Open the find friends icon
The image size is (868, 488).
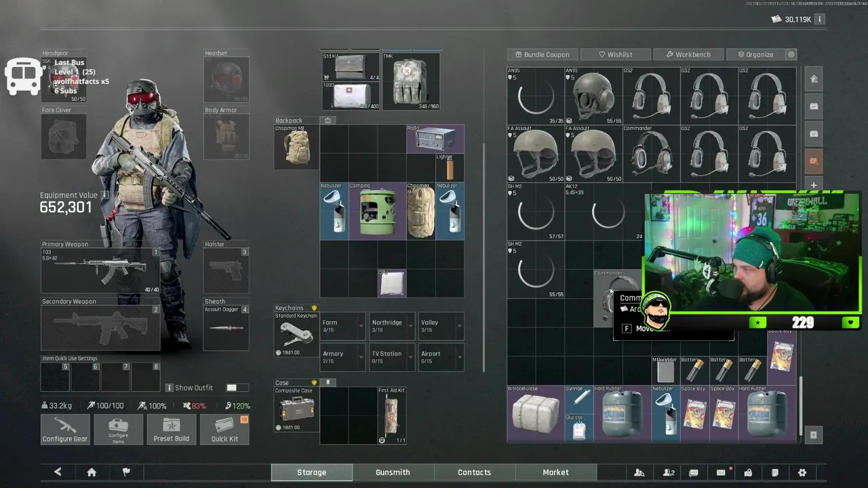pyautogui.click(x=639, y=472)
